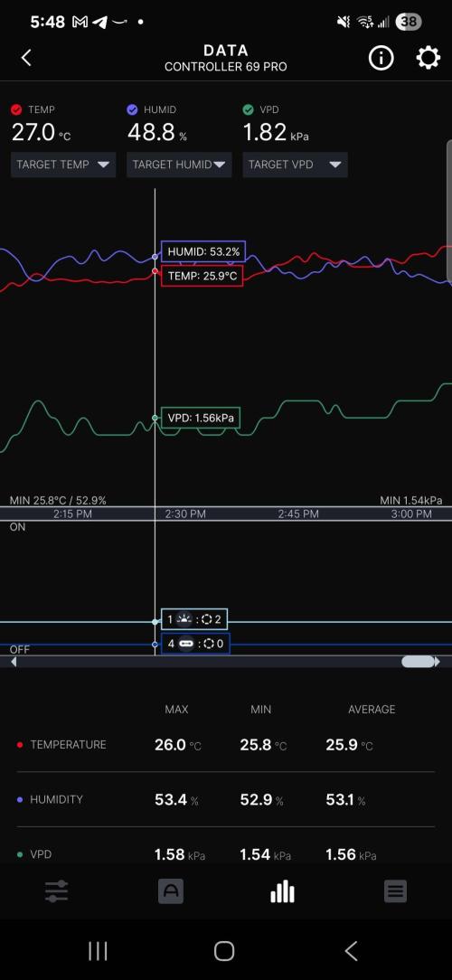Open settings gear icon
The width and height of the screenshot is (452, 980).
click(428, 58)
